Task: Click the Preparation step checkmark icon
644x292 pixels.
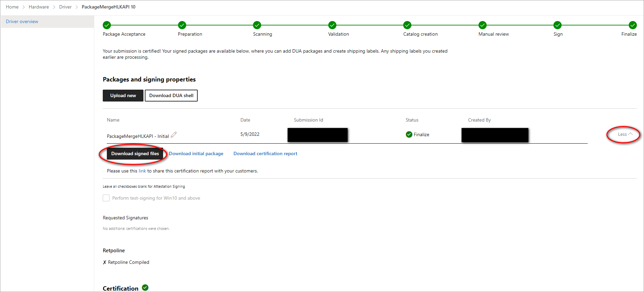Action: (x=182, y=25)
